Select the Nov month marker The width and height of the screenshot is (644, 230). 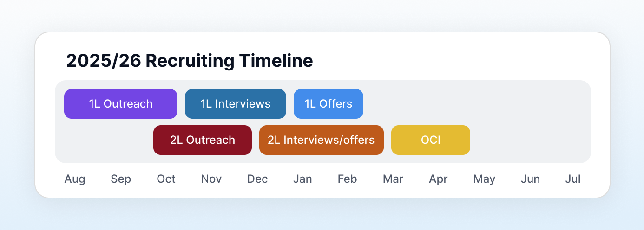(x=211, y=179)
